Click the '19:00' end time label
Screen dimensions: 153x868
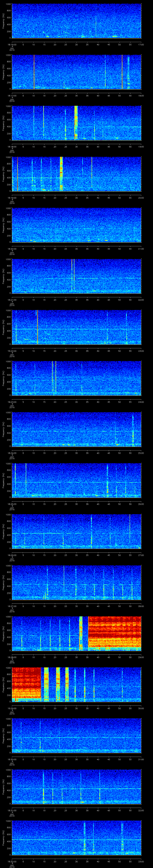pyautogui.click(x=141, y=147)
